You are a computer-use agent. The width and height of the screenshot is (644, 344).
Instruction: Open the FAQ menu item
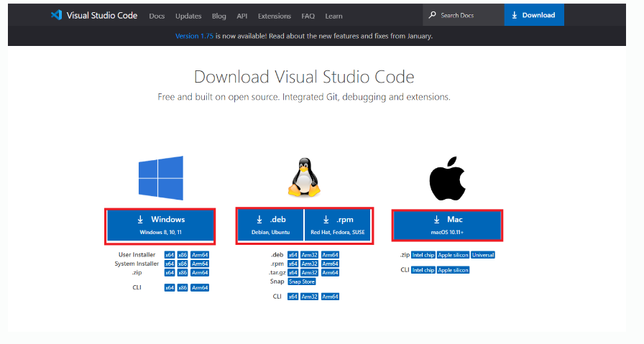[x=308, y=16]
